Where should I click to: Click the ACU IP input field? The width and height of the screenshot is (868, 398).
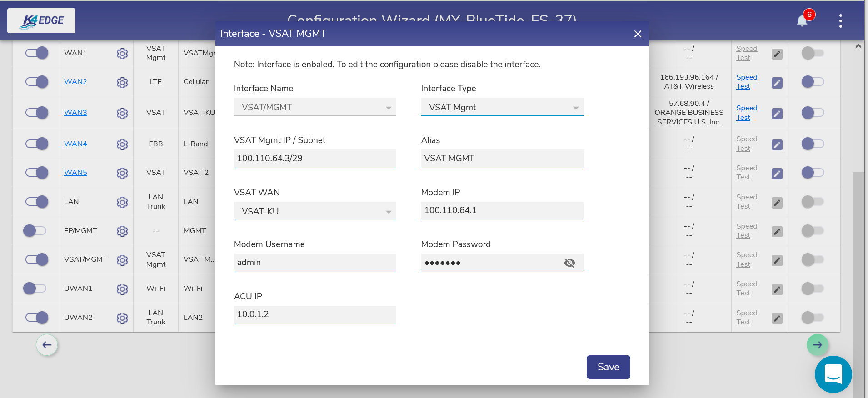315,314
